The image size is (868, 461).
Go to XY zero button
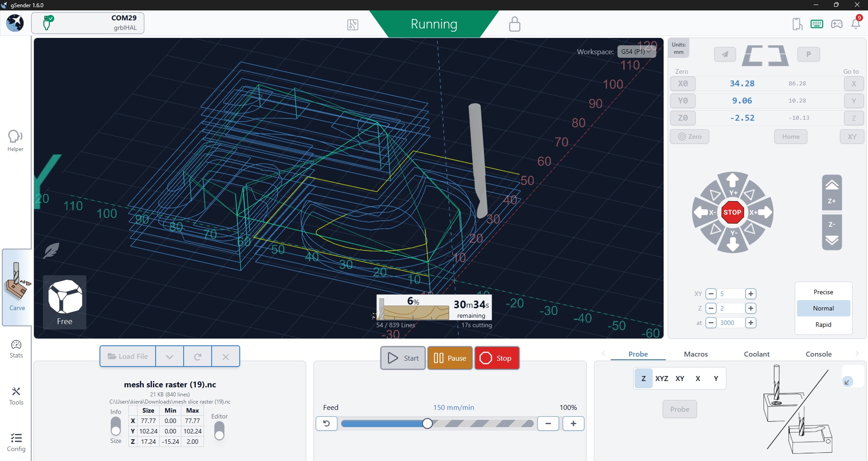click(x=852, y=136)
